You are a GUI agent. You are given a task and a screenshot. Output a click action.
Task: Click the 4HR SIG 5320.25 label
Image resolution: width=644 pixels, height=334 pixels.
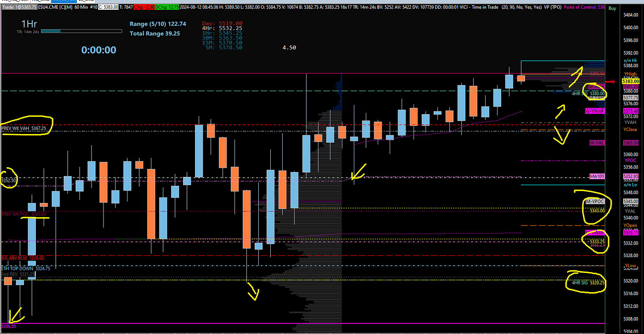coord(588,283)
